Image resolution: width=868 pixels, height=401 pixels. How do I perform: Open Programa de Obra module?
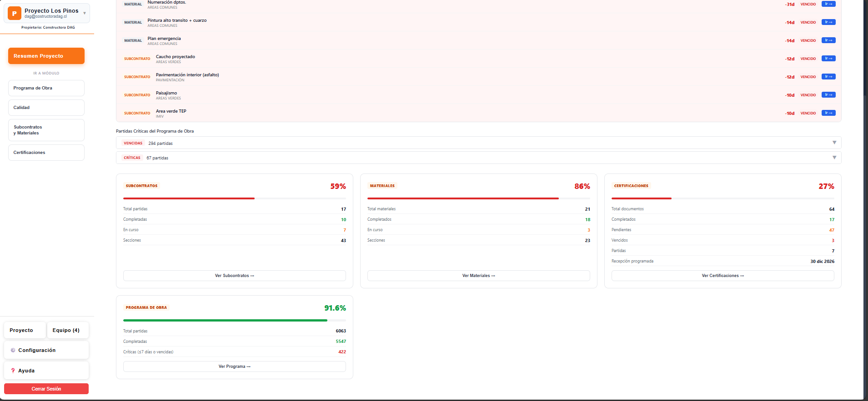coord(46,88)
